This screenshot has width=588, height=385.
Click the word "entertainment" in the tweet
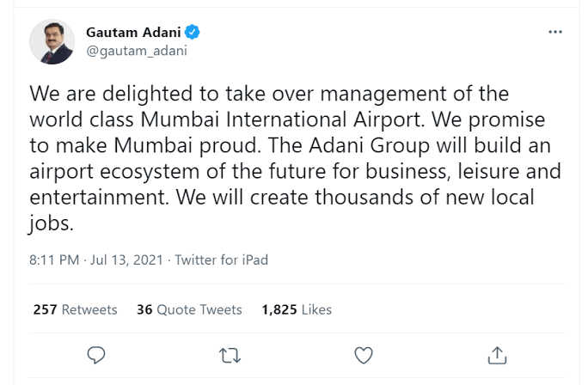tap(96, 198)
